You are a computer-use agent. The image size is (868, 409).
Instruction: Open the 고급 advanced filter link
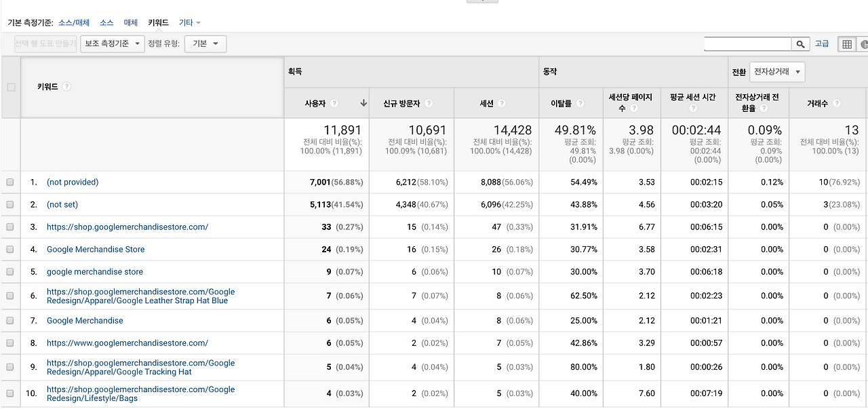pyautogui.click(x=822, y=43)
